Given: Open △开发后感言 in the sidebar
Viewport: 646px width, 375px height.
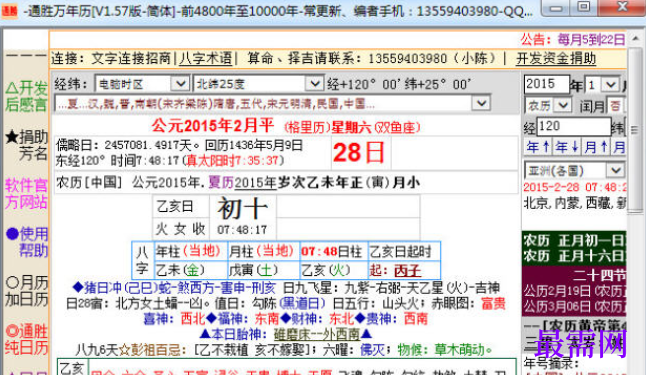Looking at the screenshot, I should (26, 96).
